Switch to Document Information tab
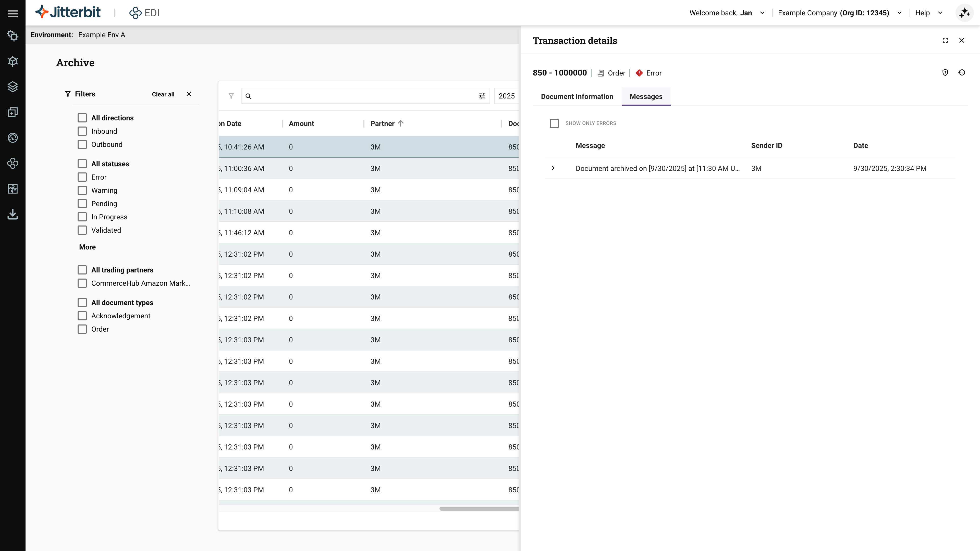This screenshot has width=980, height=551. click(x=577, y=97)
